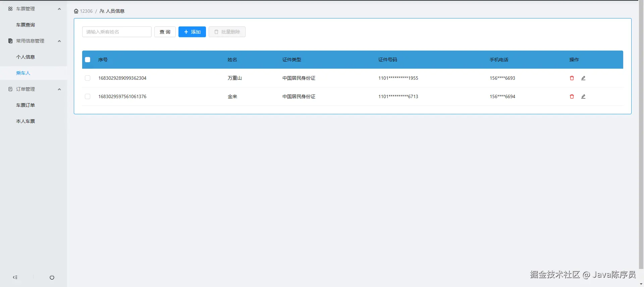Edit passenger 万重山 with pencil icon
Viewport: 644px width, 287px height.
coord(583,78)
